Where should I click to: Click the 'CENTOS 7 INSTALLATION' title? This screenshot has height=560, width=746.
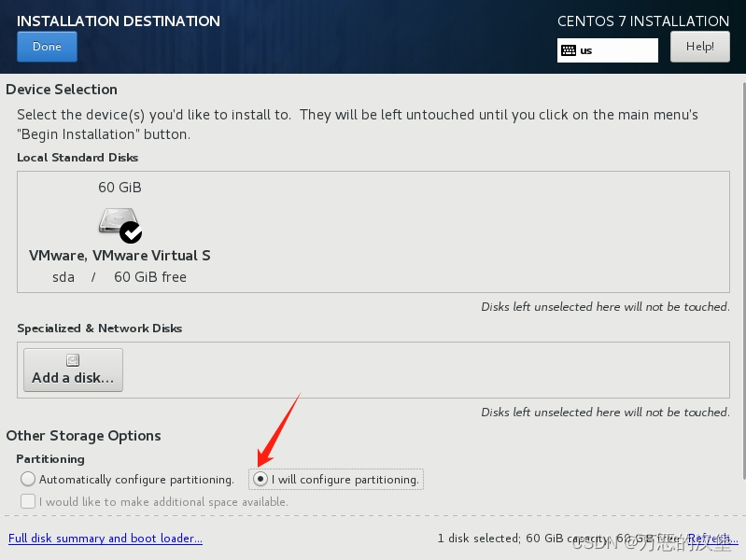643,21
